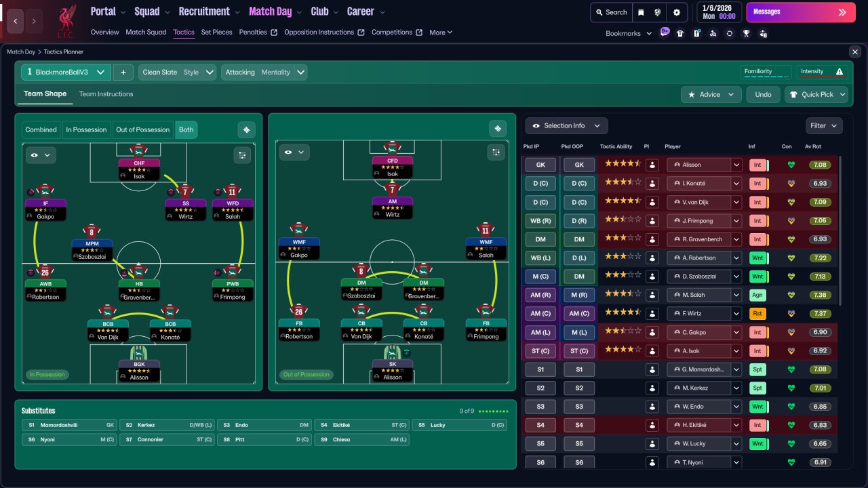Select the Out of Possession view toggle
This screenshot has height=488, width=868.
pos(143,129)
